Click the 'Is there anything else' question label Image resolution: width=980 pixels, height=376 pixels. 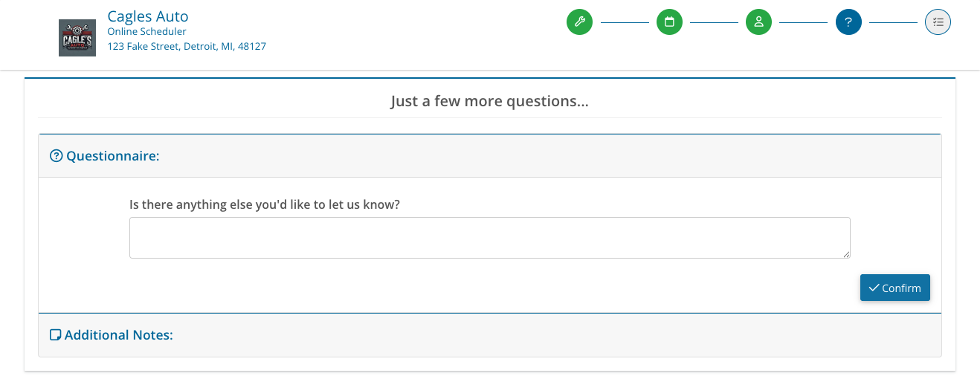[x=265, y=204]
